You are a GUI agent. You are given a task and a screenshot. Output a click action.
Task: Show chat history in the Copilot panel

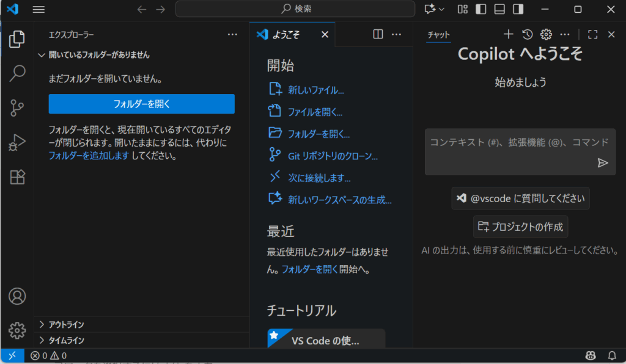528,34
